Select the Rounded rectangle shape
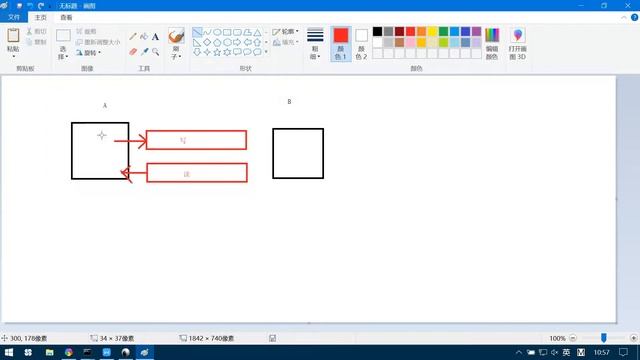The width and height of the screenshot is (640, 360). click(237, 32)
